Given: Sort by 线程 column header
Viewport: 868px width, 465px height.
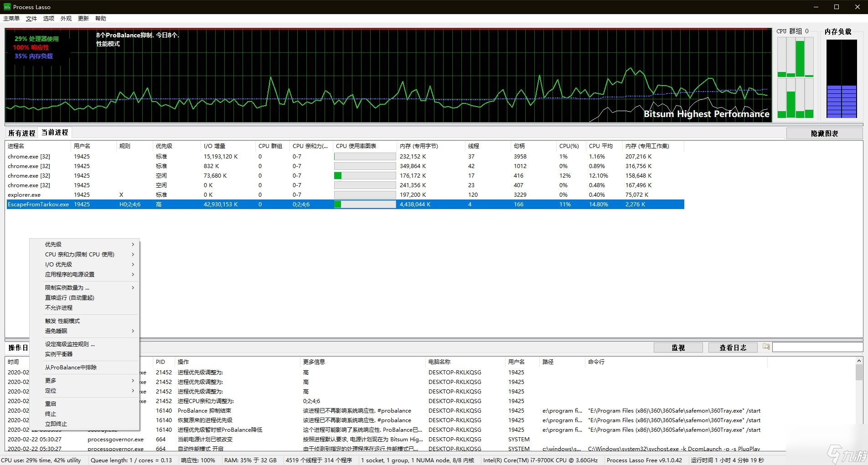Looking at the screenshot, I should click(489, 146).
